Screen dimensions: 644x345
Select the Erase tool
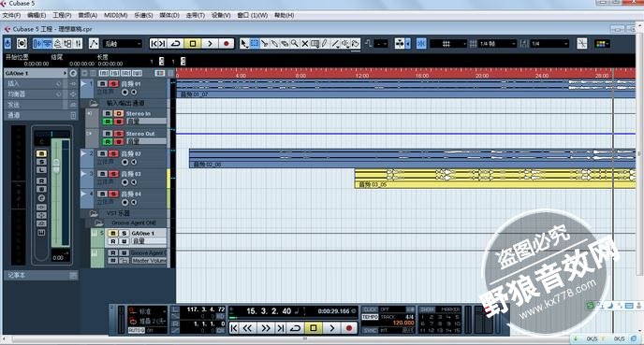point(285,44)
